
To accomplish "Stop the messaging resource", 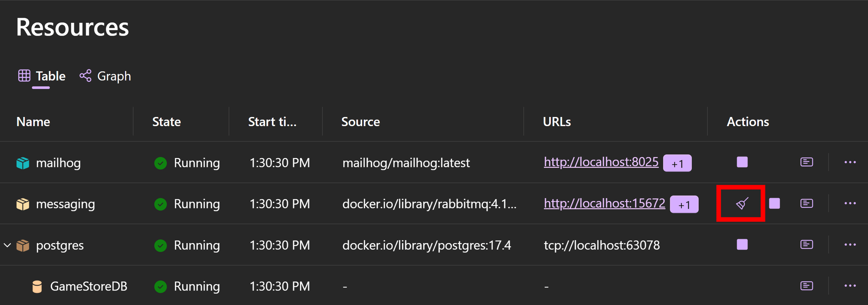I will tap(774, 203).
